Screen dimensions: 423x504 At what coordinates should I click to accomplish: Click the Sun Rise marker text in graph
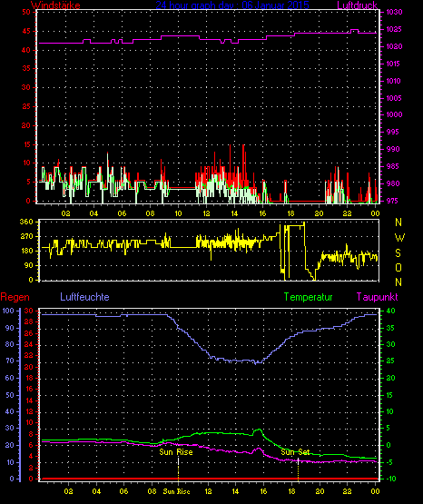point(176,452)
